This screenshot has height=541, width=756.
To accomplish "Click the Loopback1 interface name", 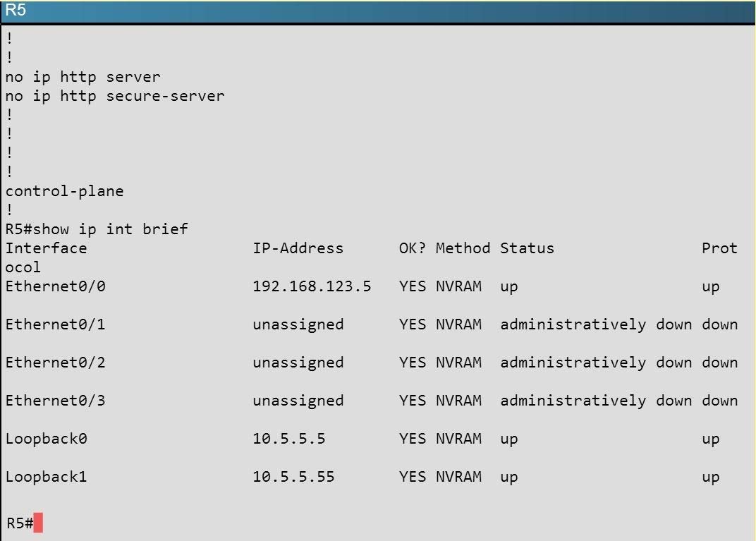I will pyautogui.click(x=47, y=477).
